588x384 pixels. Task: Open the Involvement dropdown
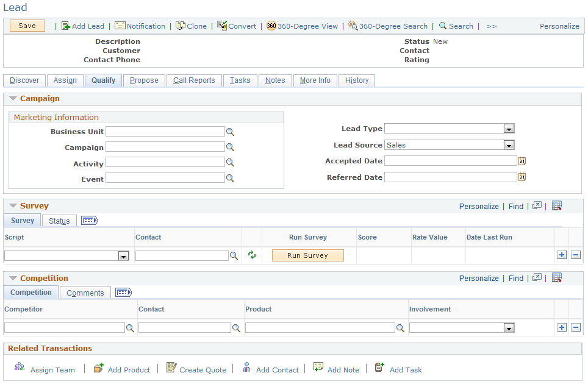click(509, 328)
